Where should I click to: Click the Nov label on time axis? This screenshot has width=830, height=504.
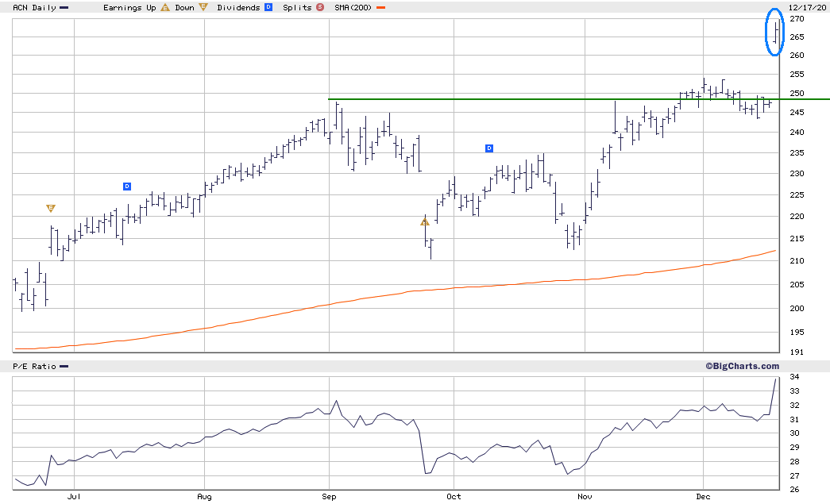point(585,497)
